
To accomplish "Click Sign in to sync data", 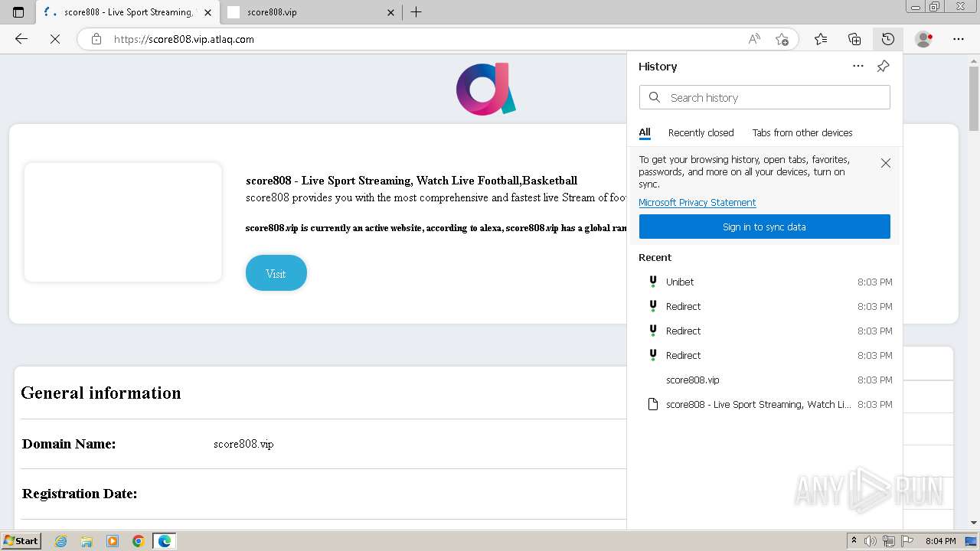I will [x=764, y=227].
